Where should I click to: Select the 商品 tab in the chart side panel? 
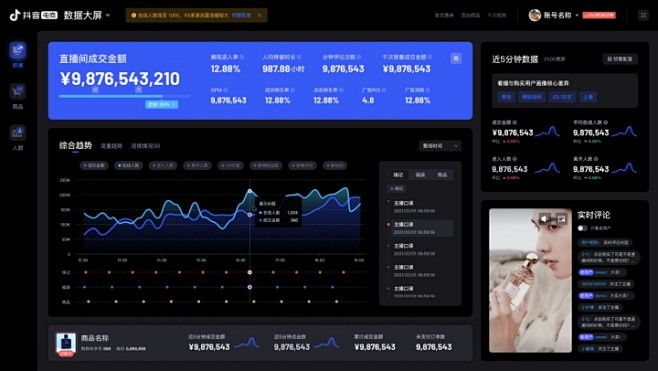point(442,175)
